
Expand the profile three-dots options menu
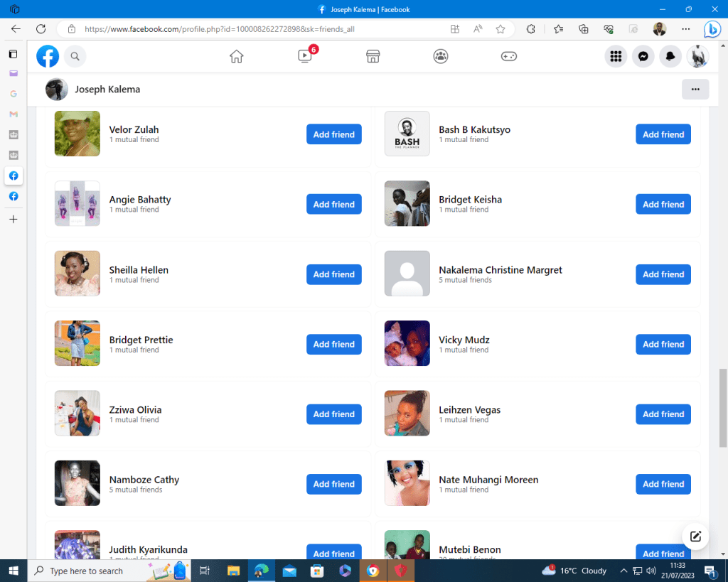click(695, 90)
